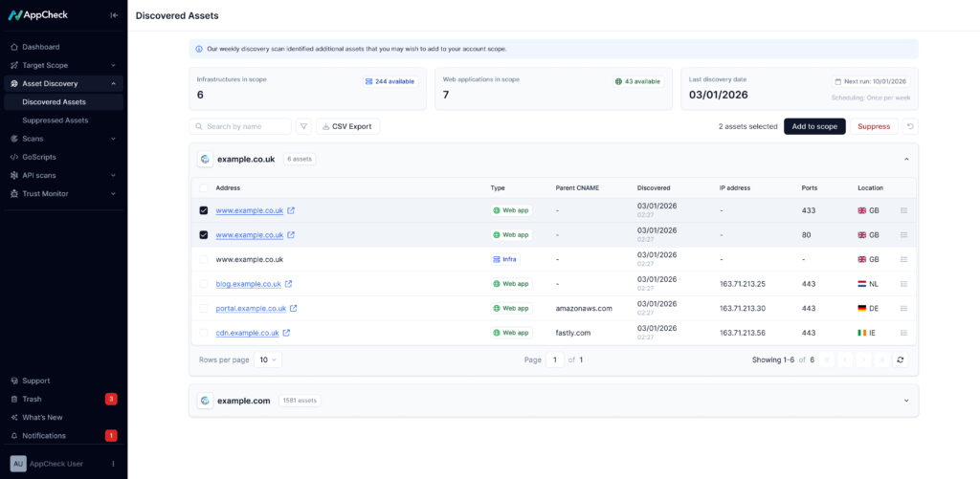
Task: Open the AppCheck User options menu icon
Action: 113,464
